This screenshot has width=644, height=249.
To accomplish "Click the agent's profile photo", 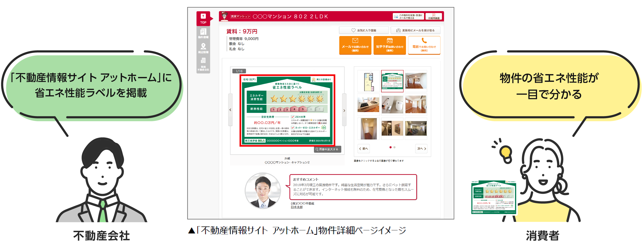I will point(263,191).
